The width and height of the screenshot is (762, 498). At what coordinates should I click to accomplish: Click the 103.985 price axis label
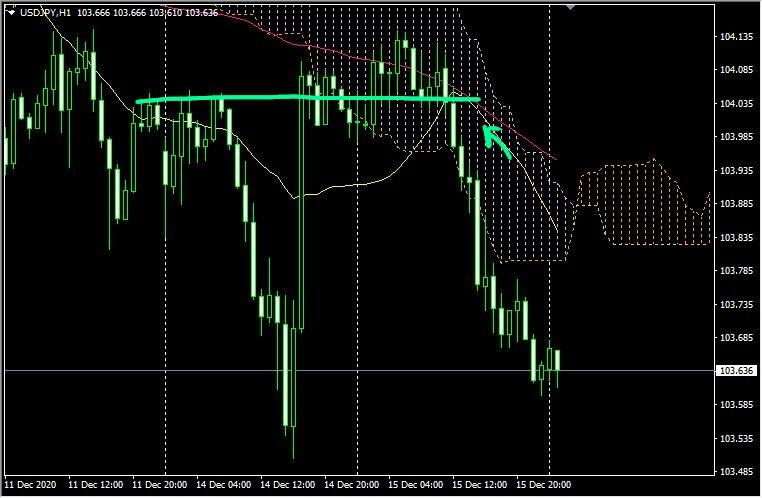click(736, 137)
